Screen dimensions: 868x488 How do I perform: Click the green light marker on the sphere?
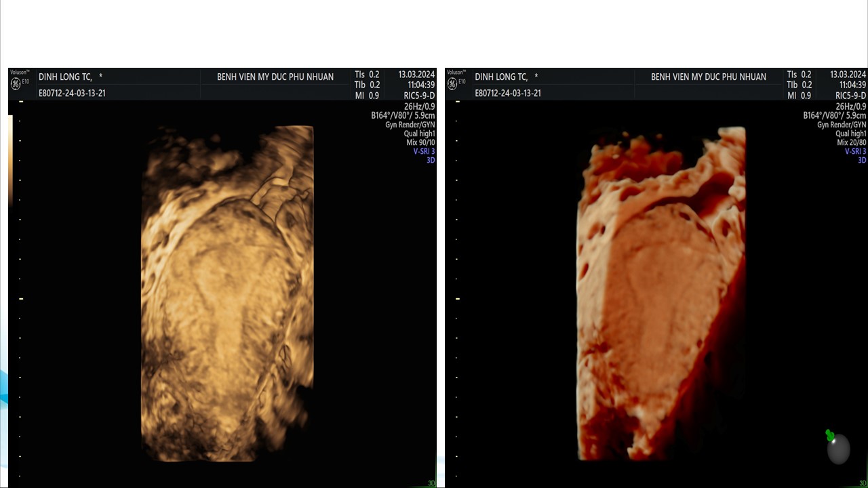(830, 436)
